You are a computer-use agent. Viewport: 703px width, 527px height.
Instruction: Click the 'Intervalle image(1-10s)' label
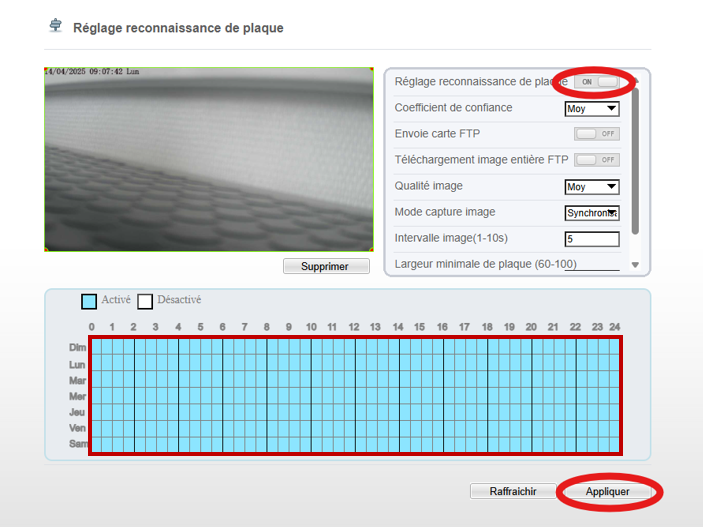pyautogui.click(x=451, y=238)
